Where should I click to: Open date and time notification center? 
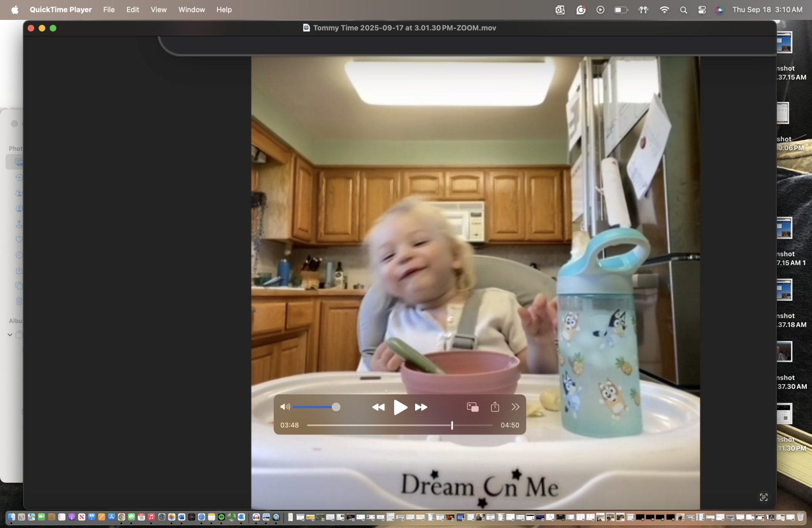(x=767, y=9)
